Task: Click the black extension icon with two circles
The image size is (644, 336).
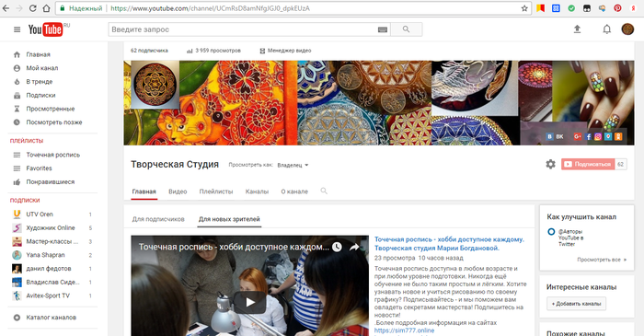Action: pyautogui.click(x=587, y=8)
